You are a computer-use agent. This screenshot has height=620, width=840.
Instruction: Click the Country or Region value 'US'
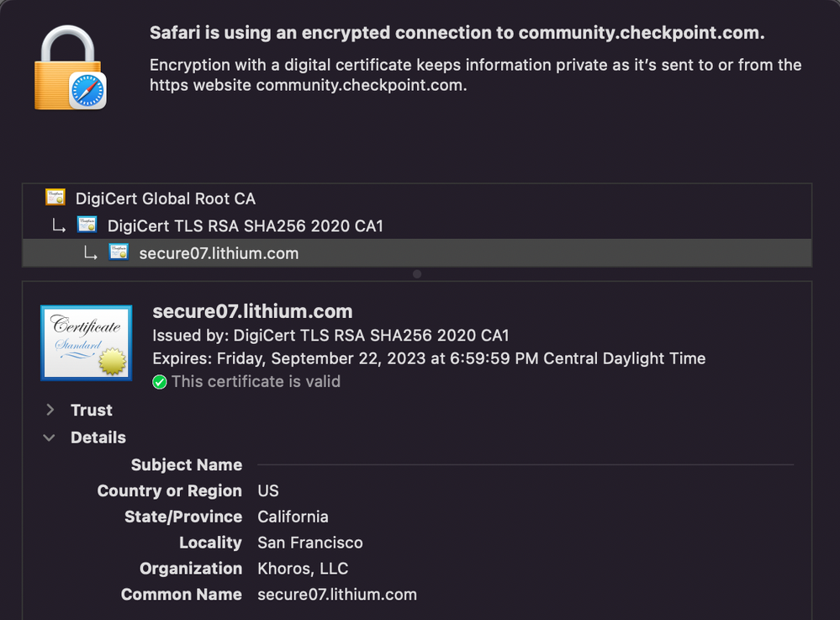coord(268,490)
